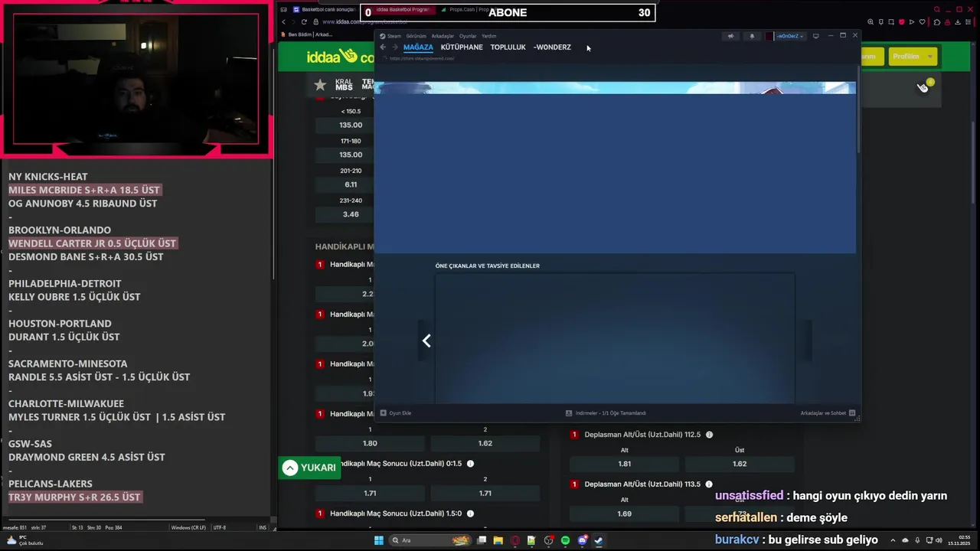The height and width of the screenshot is (551, 980).
Task: Go back in the Steam window navigation
Action: [383, 47]
